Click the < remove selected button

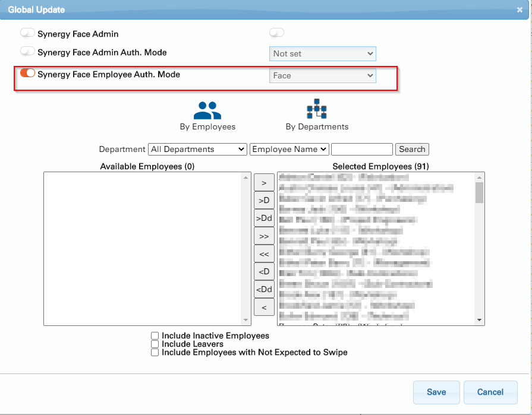tap(264, 308)
